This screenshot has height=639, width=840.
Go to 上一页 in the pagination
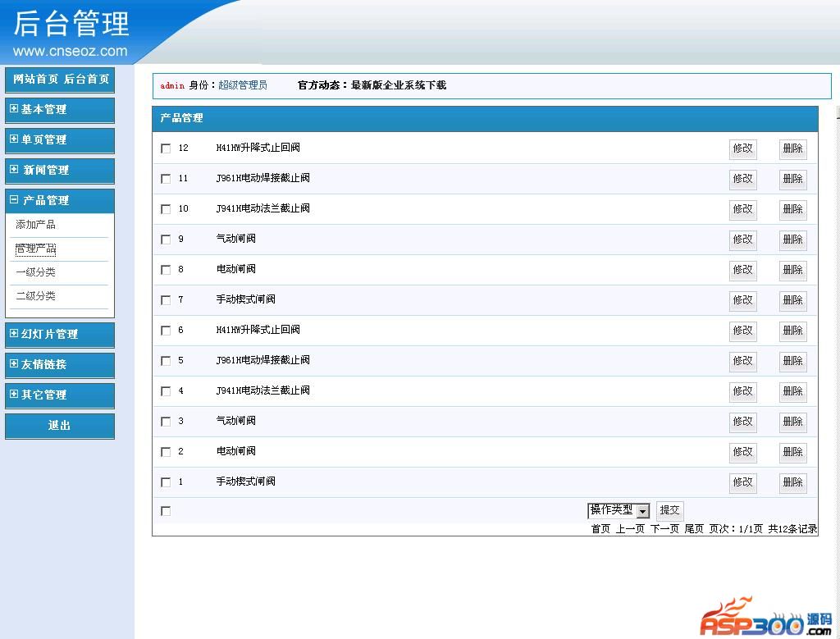[630, 529]
